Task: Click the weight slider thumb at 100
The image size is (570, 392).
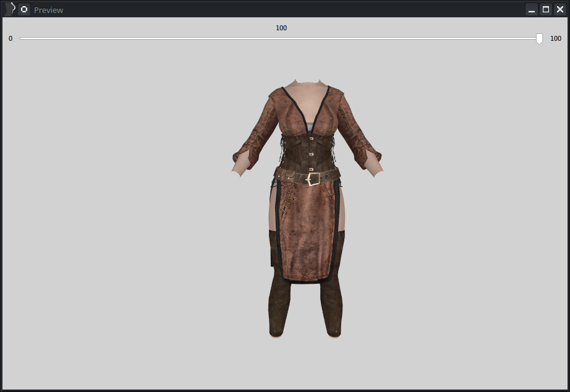Action: click(x=539, y=38)
